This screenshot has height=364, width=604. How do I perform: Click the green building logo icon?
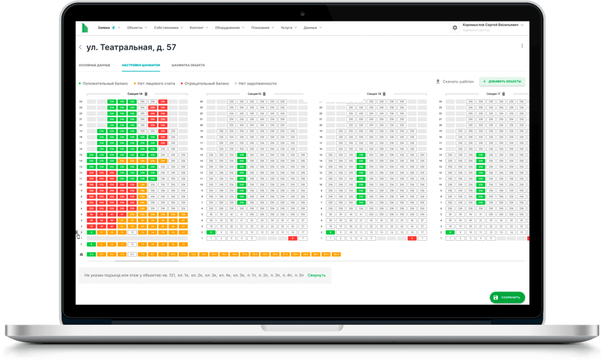[85, 28]
